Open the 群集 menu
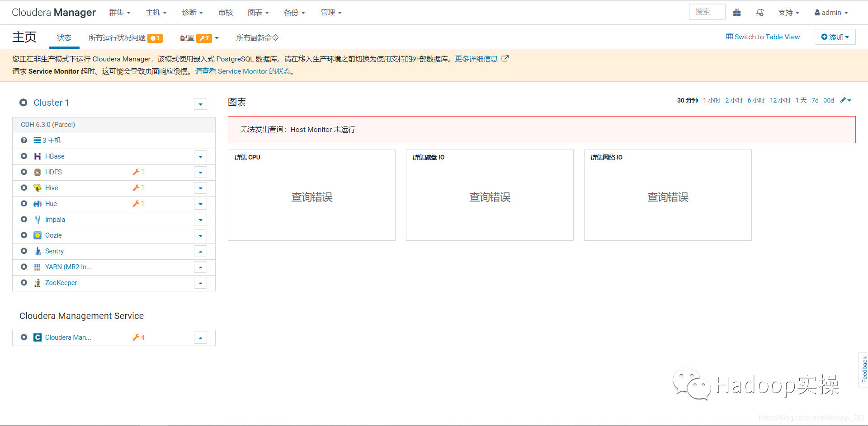 tap(120, 13)
